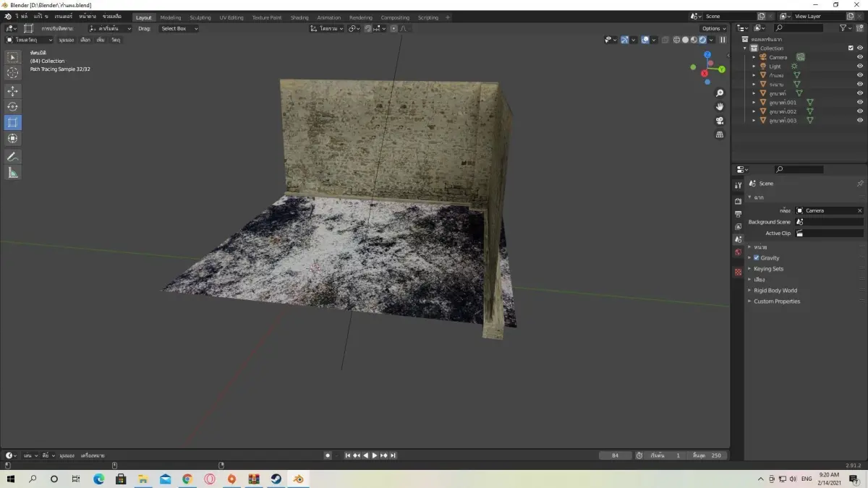Open the View Layer properties tab
868x488 pixels.
click(x=738, y=227)
